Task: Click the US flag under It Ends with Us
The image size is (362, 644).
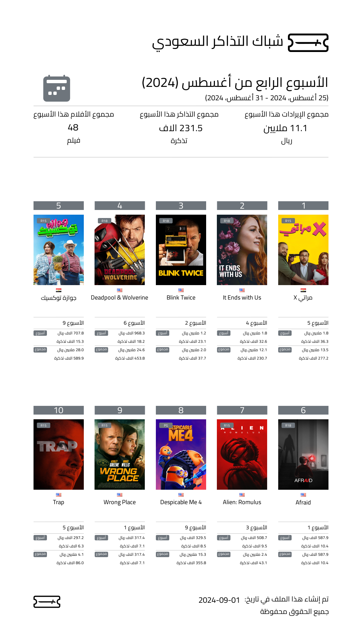Action: (242, 290)
